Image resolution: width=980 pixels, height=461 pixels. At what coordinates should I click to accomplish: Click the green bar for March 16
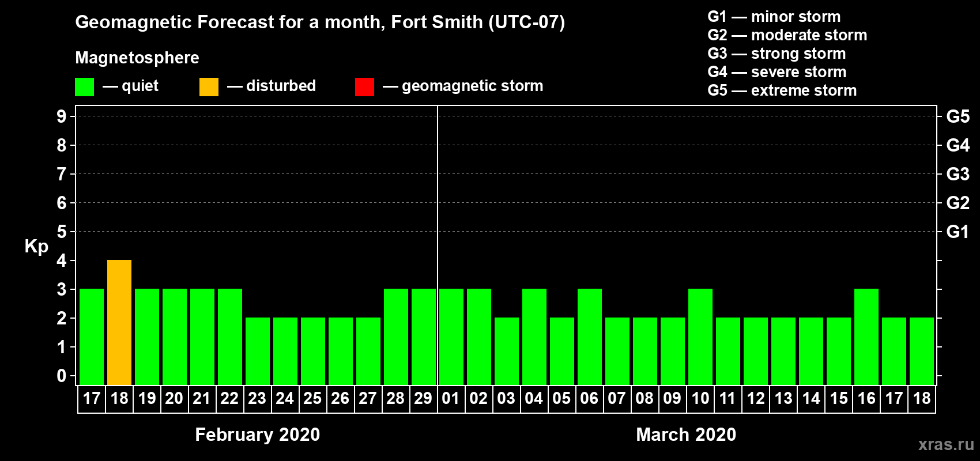[x=866, y=337]
